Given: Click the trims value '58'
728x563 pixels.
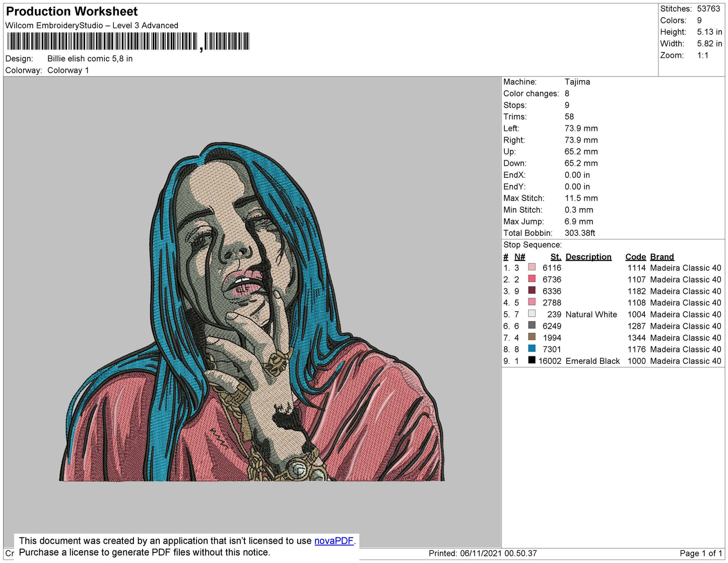Looking at the screenshot, I should [x=569, y=116].
